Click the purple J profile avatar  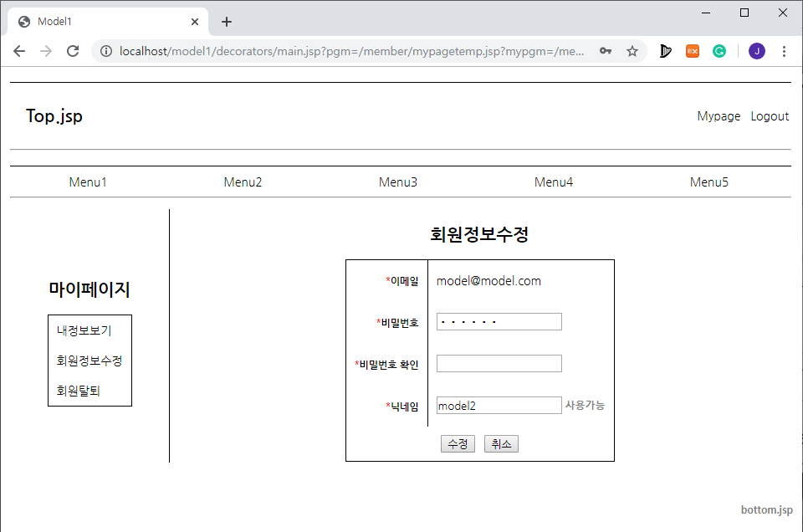[x=756, y=51]
